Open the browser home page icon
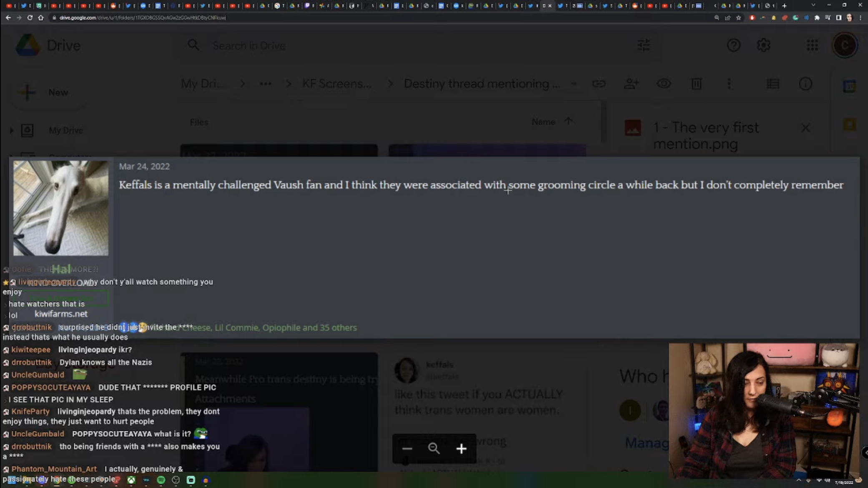868x488 pixels. point(40,18)
